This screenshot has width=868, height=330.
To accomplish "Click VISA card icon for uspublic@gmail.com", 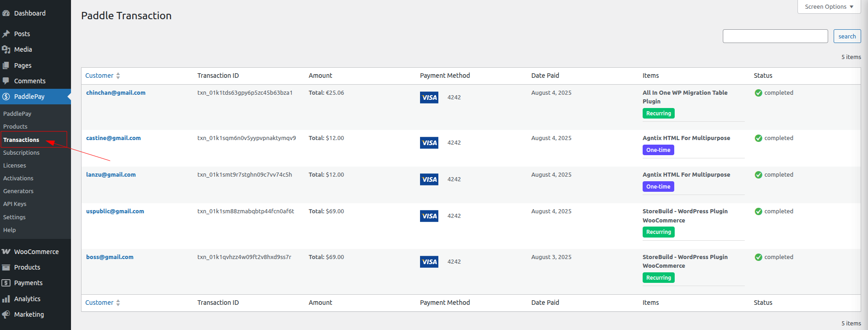I will tap(429, 216).
